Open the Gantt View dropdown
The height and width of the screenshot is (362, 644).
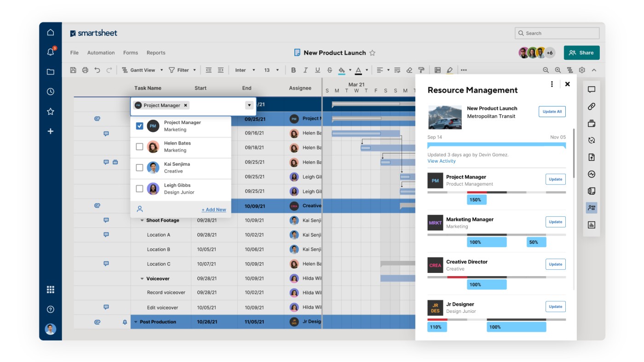tap(143, 70)
